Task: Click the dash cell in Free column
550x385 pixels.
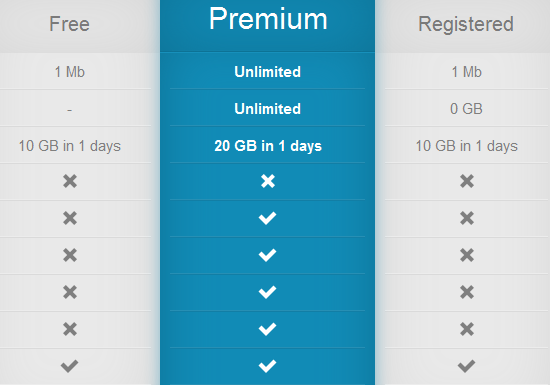Action: pos(69,110)
